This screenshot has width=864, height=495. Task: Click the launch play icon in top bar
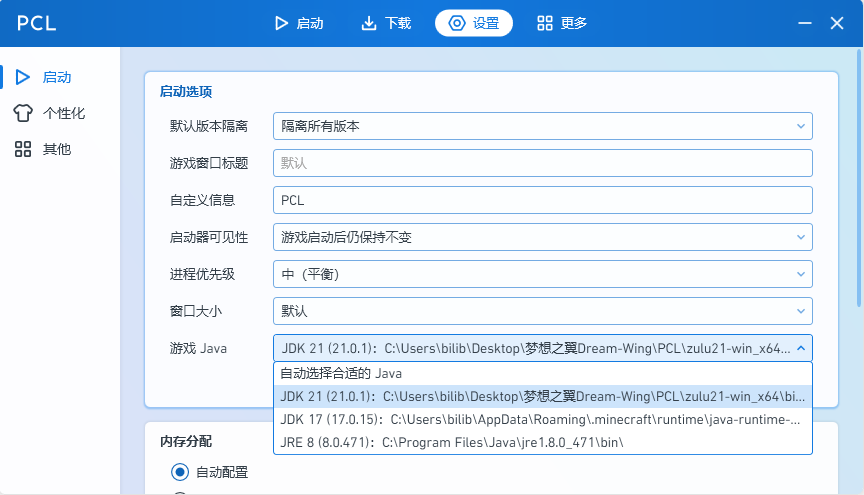282,23
